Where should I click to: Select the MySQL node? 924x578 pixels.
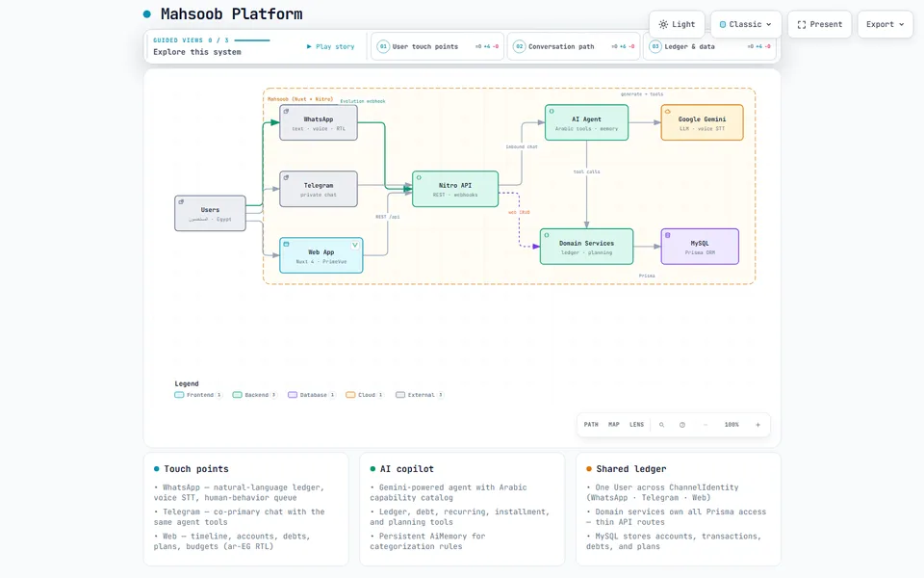[x=700, y=247]
